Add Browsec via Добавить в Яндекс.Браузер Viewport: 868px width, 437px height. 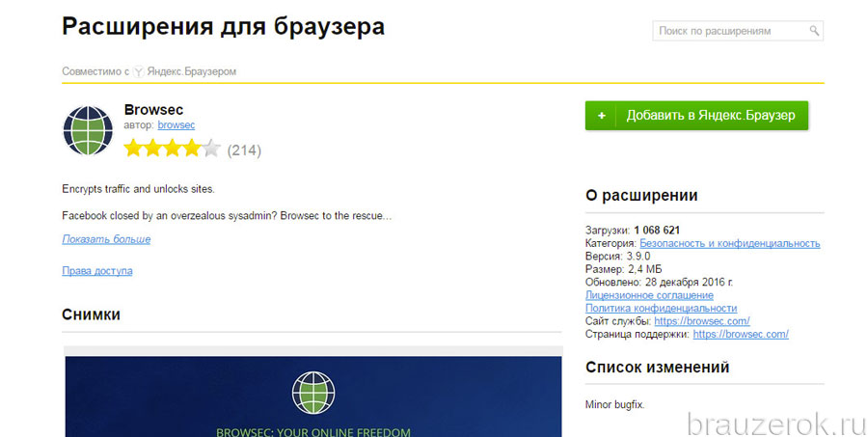pos(696,116)
